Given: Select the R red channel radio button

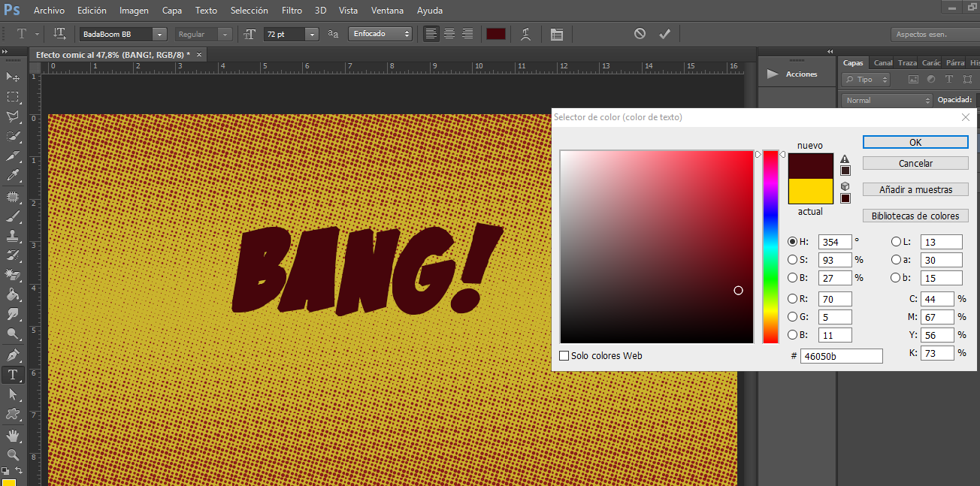Looking at the screenshot, I should pos(792,299).
